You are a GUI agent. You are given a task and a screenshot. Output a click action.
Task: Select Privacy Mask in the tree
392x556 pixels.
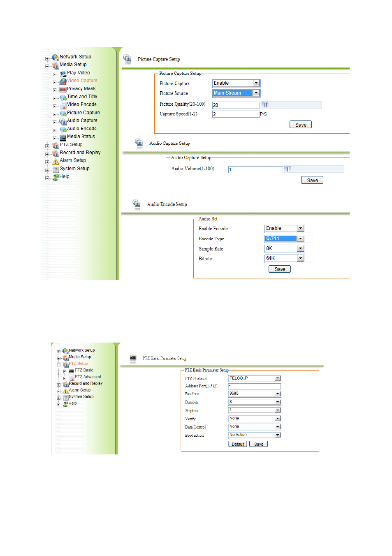(81, 88)
